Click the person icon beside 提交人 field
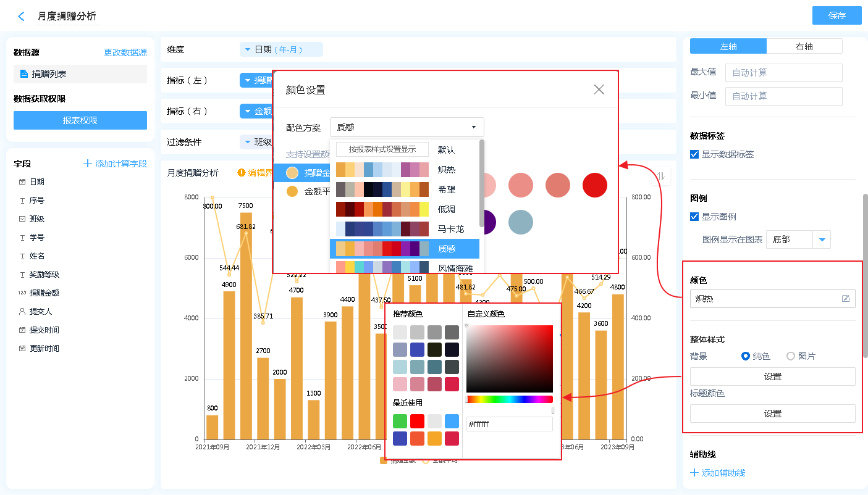868x495 pixels. click(22, 312)
